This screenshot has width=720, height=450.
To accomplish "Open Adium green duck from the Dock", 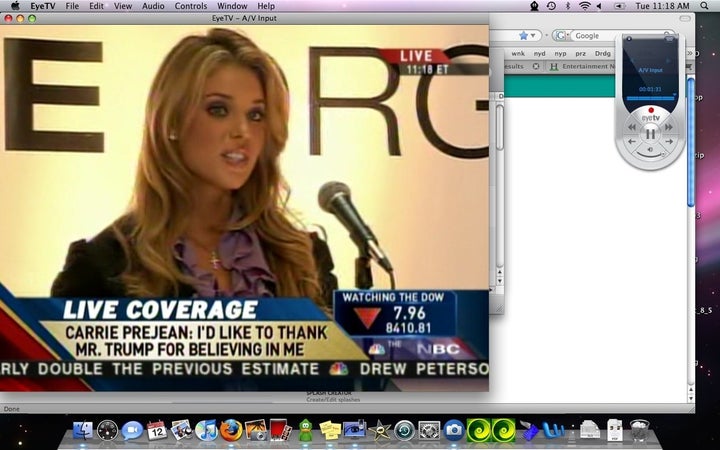I will 305,430.
